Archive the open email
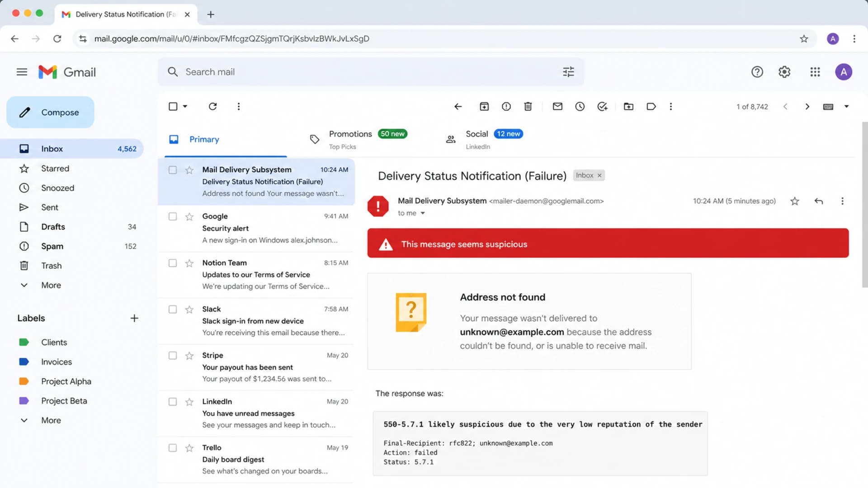The height and width of the screenshot is (488, 868). 484,107
